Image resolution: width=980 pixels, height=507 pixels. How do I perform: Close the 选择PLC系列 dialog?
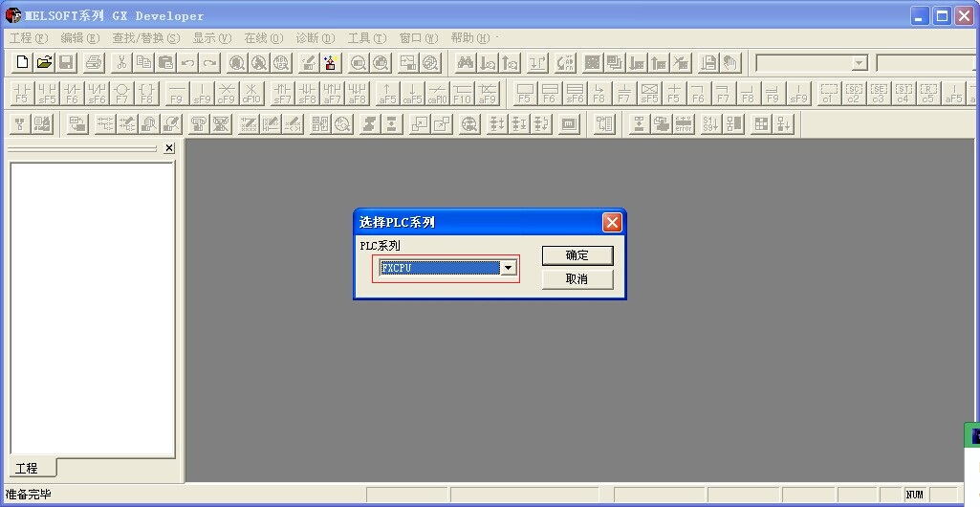[613, 223]
